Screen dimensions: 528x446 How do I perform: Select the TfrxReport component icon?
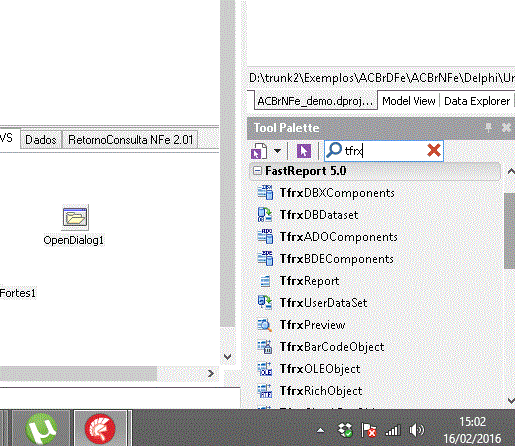coord(265,281)
